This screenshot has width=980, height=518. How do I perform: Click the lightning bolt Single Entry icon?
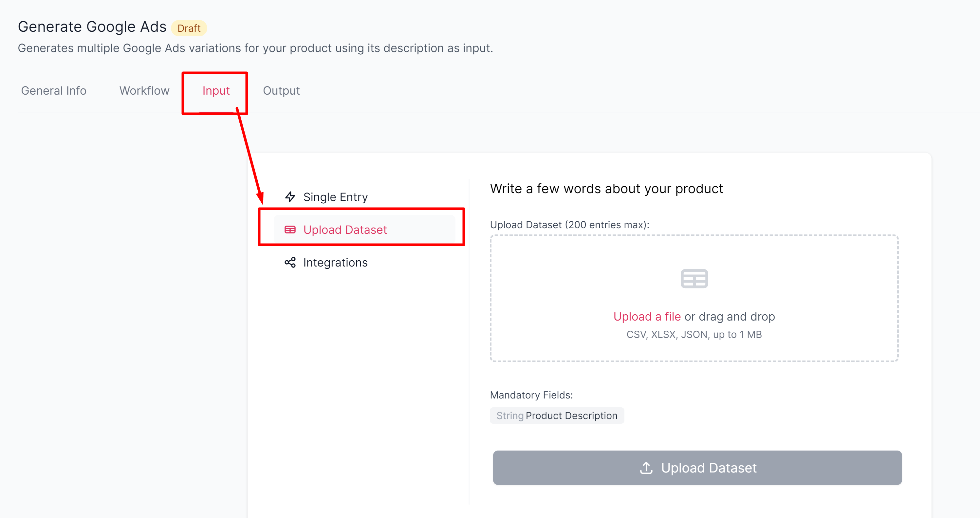click(290, 197)
